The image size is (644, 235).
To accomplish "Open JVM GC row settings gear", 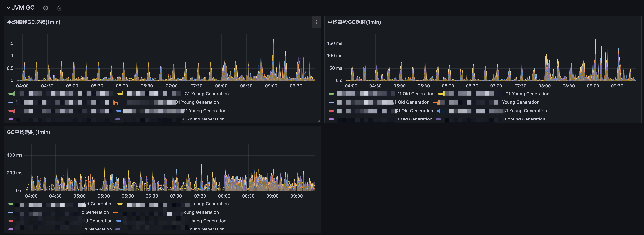I will pos(45,8).
